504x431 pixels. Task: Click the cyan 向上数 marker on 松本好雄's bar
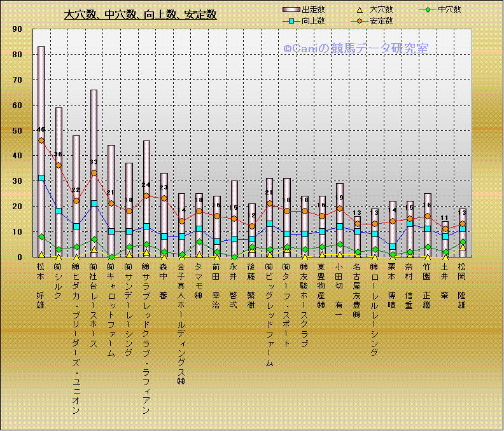[x=41, y=178]
